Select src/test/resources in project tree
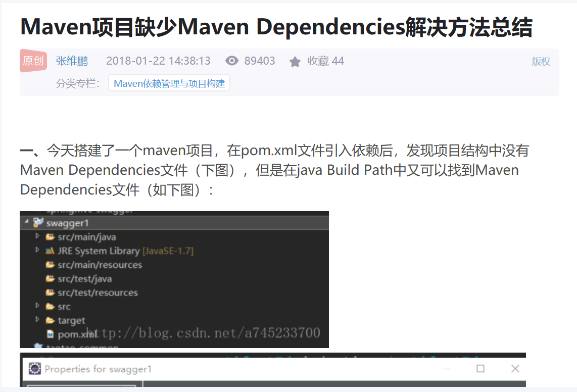Viewport: 577px width, 392px height. pos(98,293)
